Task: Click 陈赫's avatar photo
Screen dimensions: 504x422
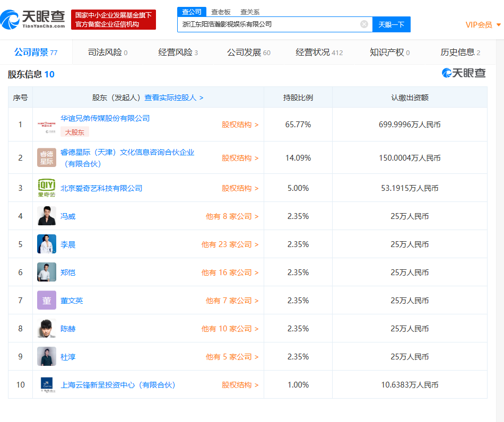Action: click(x=47, y=329)
